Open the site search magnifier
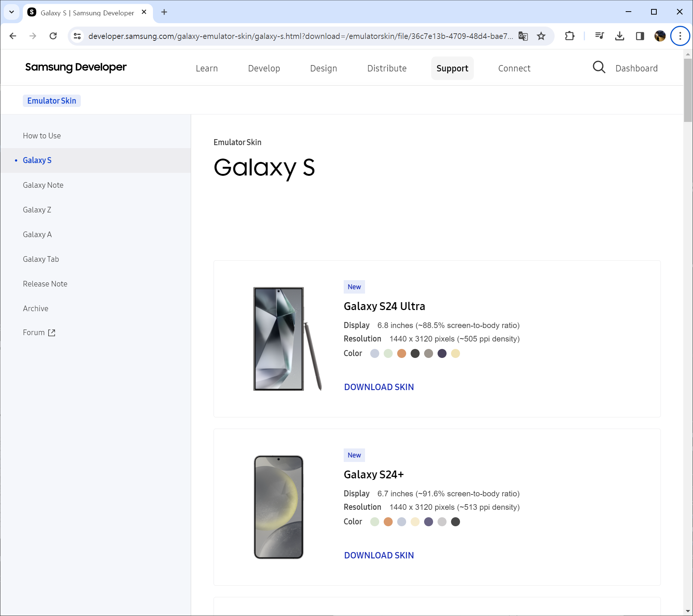Image resolution: width=693 pixels, height=616 pixels. [x=599, y=67]
